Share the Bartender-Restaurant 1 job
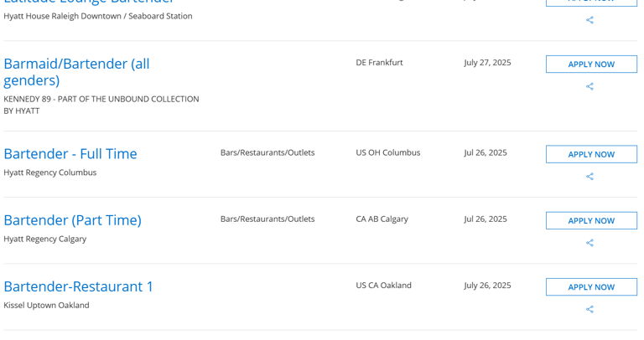This screenshot has width=644, height=340. tap(589, 309)
